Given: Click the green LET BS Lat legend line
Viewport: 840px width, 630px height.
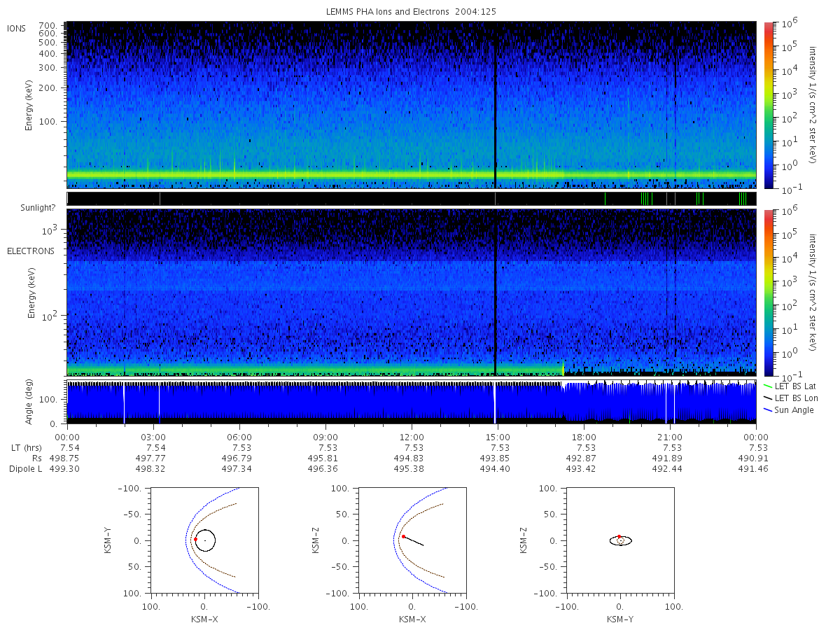Looking at the screenshot, I should [x=769, y=386].
